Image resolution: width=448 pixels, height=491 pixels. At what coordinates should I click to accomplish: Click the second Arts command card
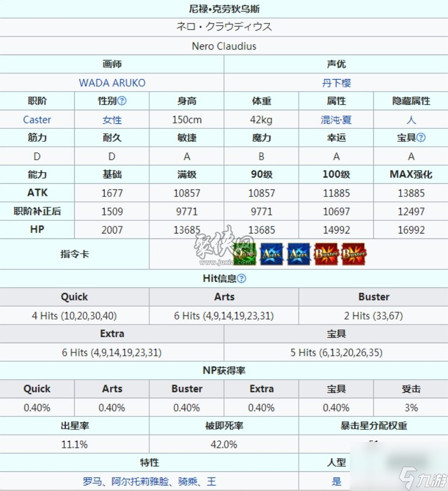coord(299,254)
